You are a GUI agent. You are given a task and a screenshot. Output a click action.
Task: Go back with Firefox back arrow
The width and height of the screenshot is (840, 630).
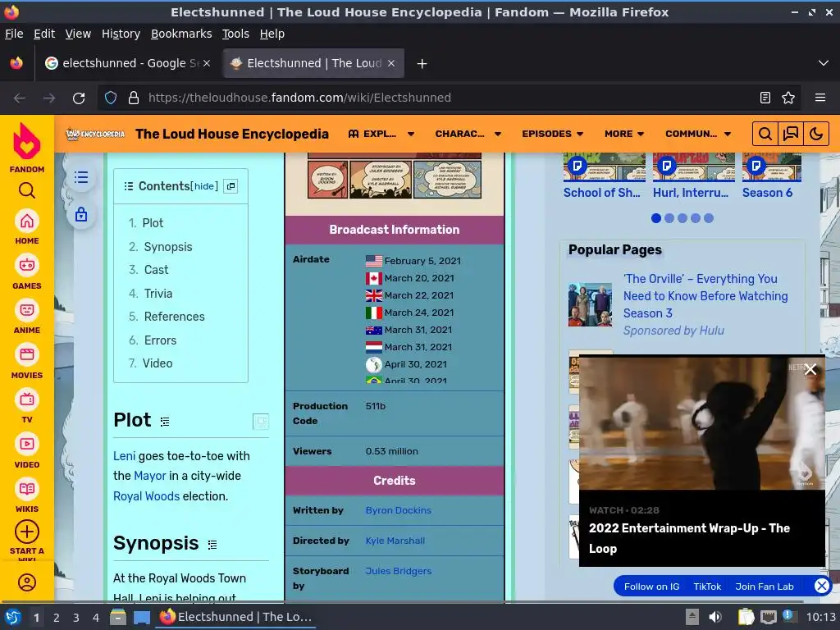click(20, 98)
